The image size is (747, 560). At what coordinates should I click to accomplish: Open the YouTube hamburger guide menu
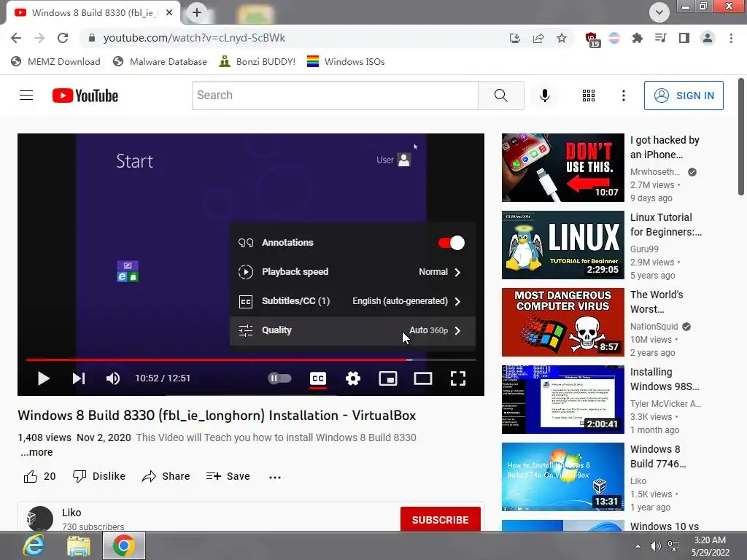26,96
